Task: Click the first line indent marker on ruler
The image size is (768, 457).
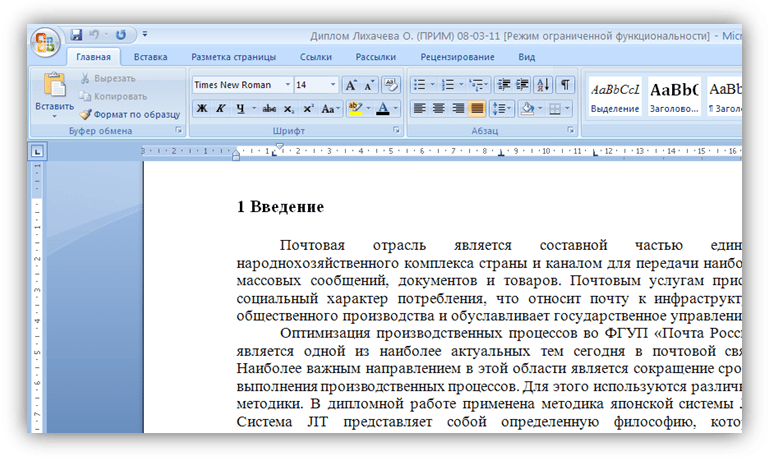Action: pyautogui.click(x=279, y=146)
